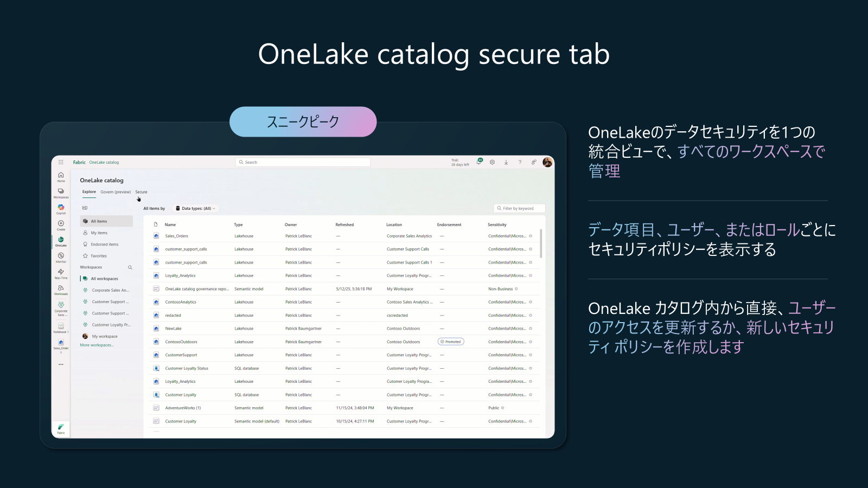Click the Filter by keyword field
Screen dimensions: 868x488
point(519,208)
